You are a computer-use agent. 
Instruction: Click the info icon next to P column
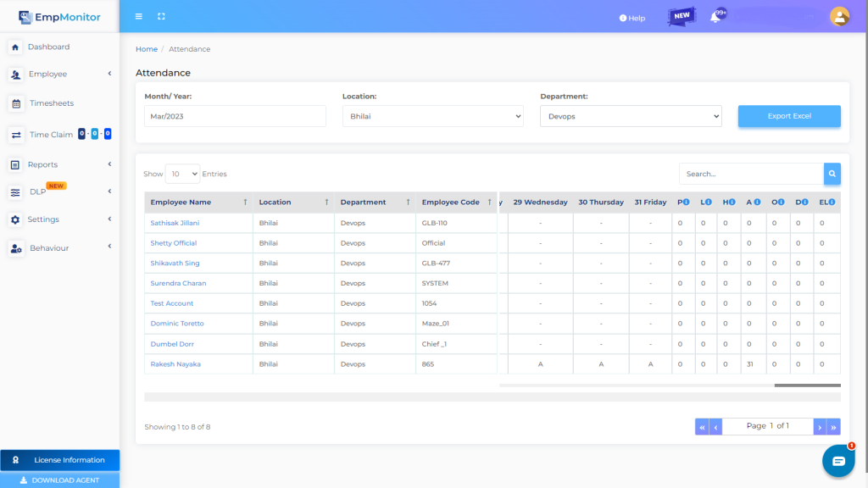click(687, 202)
